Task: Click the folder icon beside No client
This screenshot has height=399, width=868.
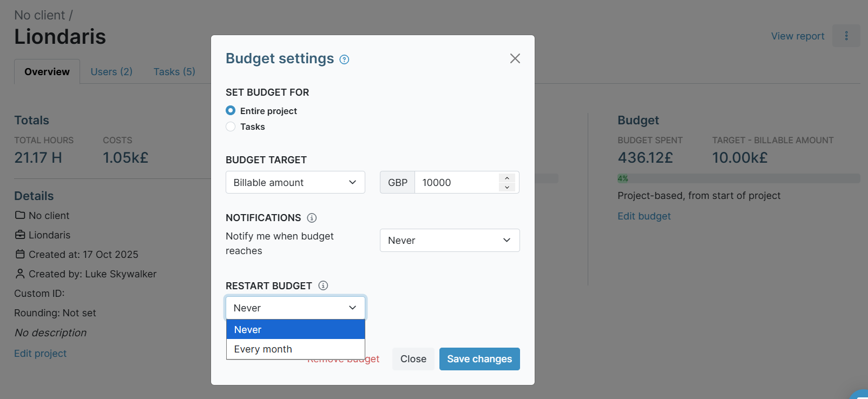Action: pos(20,215)
